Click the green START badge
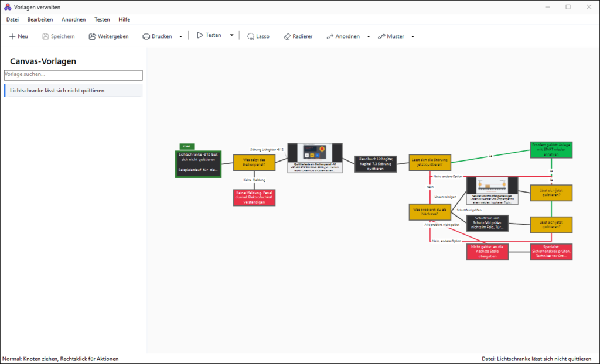 click(187, 146)
